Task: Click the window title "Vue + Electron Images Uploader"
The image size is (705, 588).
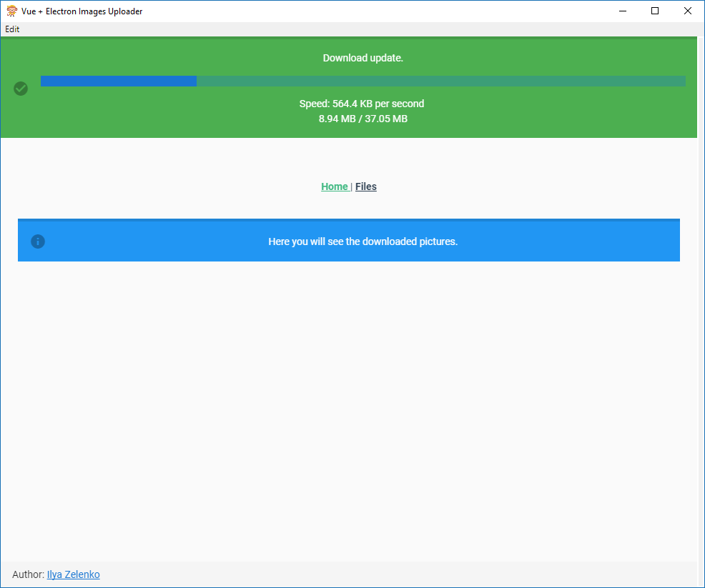Action: point(82,11)
